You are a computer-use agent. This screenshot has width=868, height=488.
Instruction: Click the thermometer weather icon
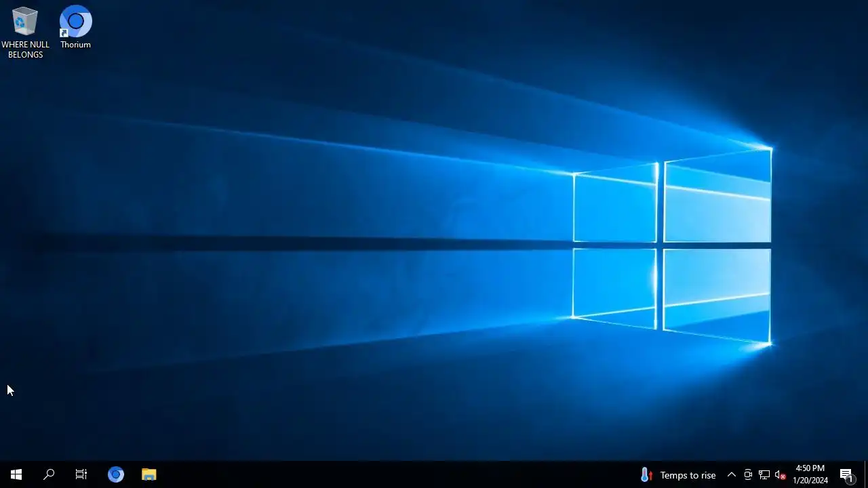point(646,475)
